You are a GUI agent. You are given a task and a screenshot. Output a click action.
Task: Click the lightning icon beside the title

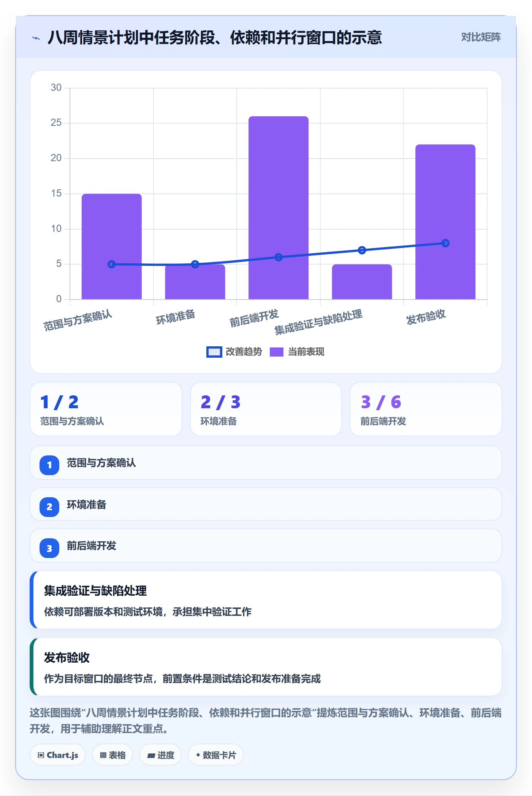tap(36, 38)
